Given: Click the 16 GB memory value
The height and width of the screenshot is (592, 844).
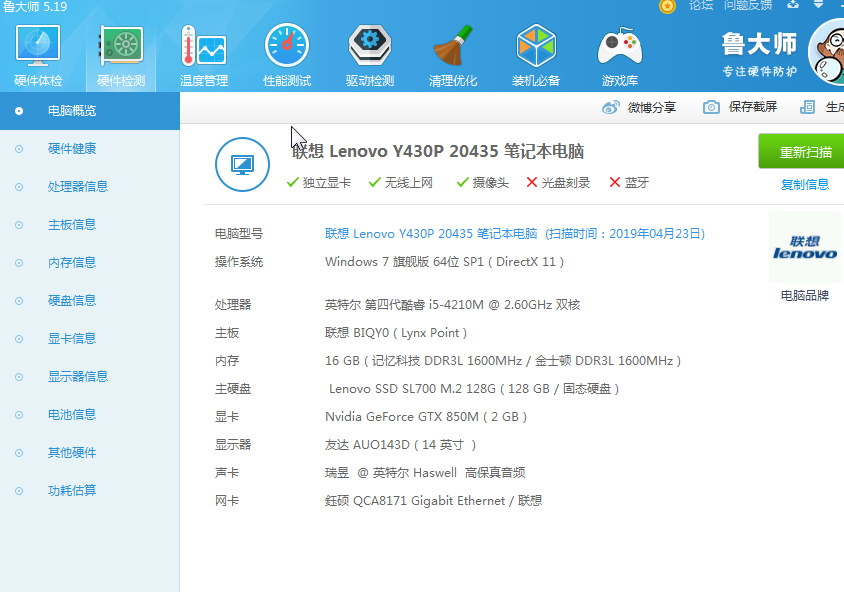Looking at the screenshot, I should tap(503, 361).
